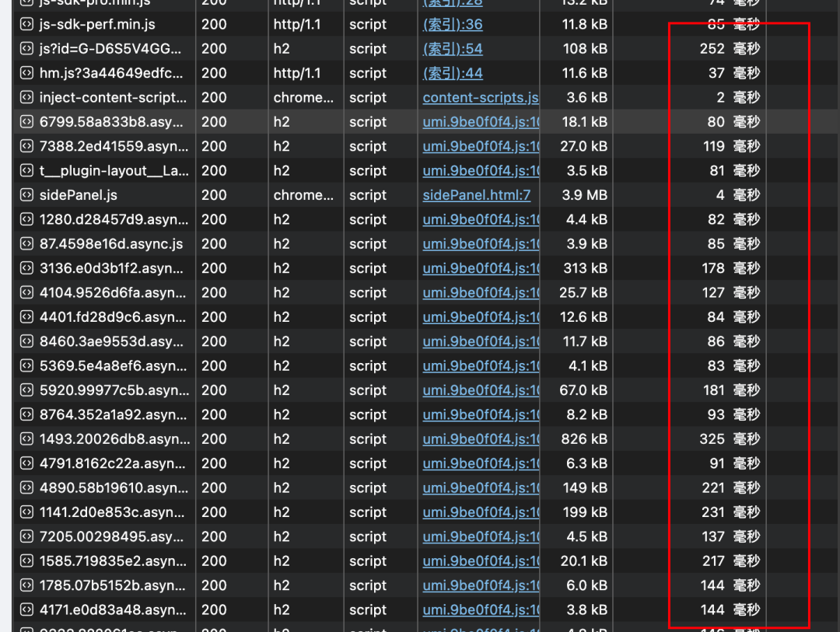Select the script icon for 6799.58a833b8 request
Screen dimensions: 840x632
[26, 121]
